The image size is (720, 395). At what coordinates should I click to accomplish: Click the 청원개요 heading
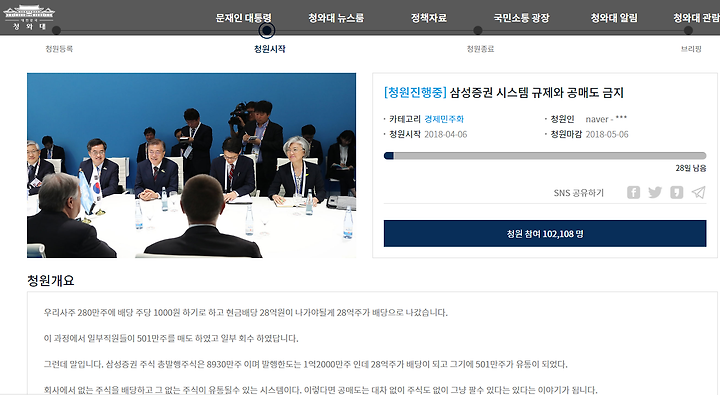51,280
